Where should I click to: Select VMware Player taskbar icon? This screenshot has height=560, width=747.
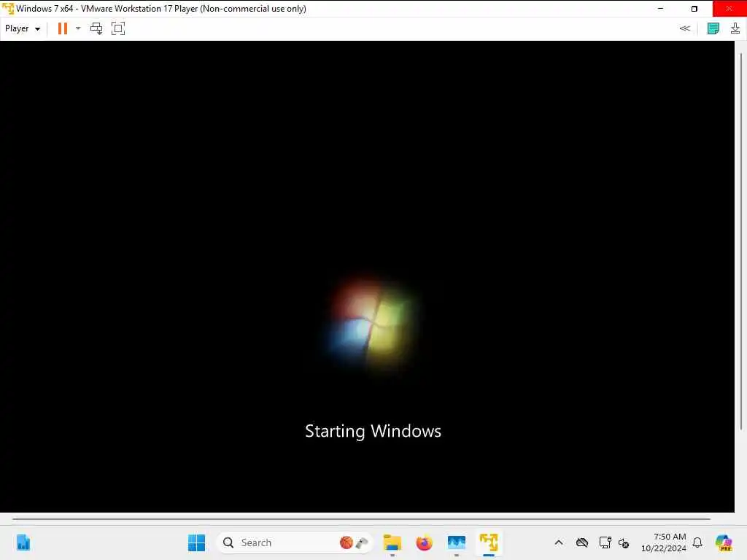489,542
